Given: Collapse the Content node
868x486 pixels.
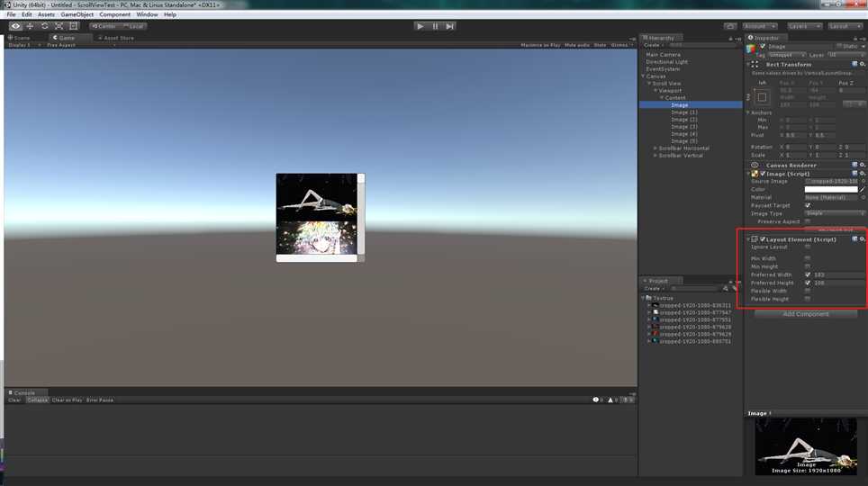Looking at the screenshot, I should 662,98.
